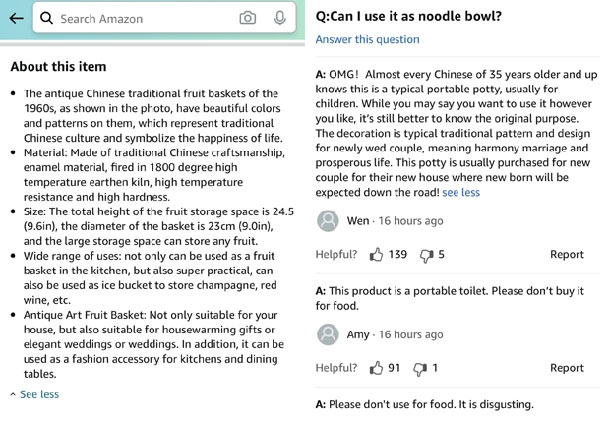Tap the back arrow icon
Viewport: 610px width, 422px height.
point(15,18)
